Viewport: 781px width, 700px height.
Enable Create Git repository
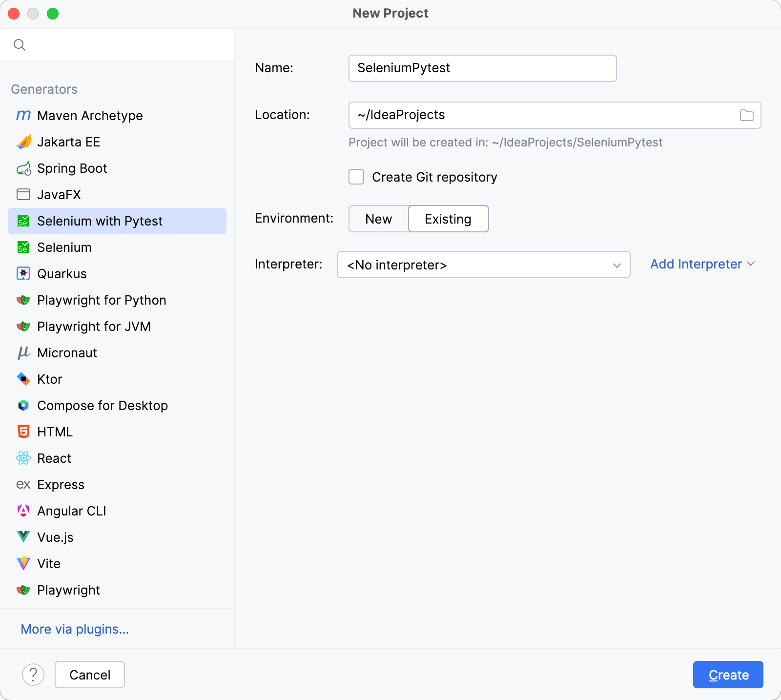pyautogui.click(x=356, y=177)
